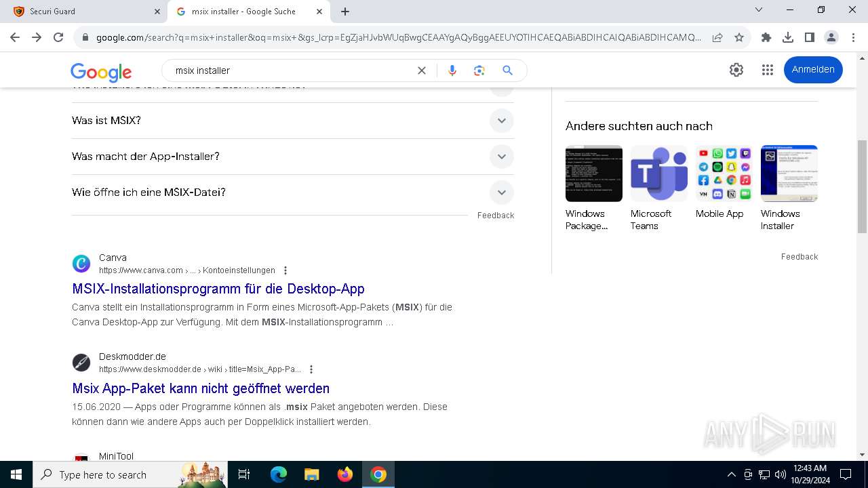Open 'Msix App-Paket kann nicht geöffnet werden' link

pyautogui.click(x=201, y=388)
